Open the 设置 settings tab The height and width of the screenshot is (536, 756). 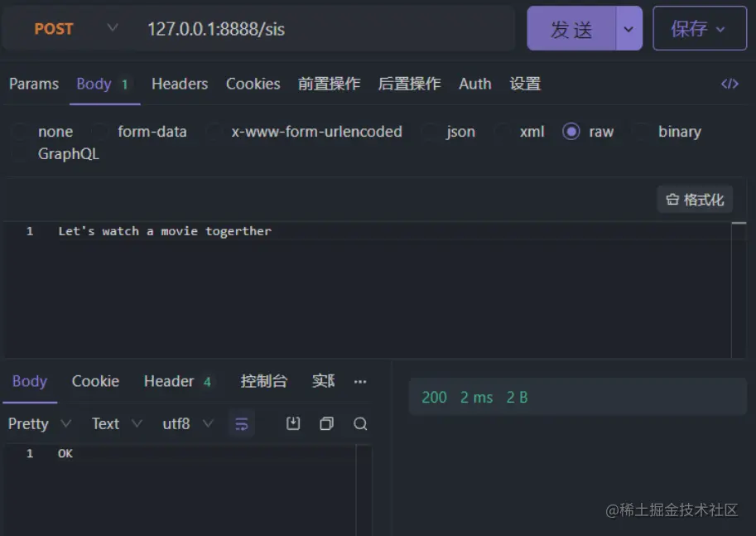(x=525, y=84)
